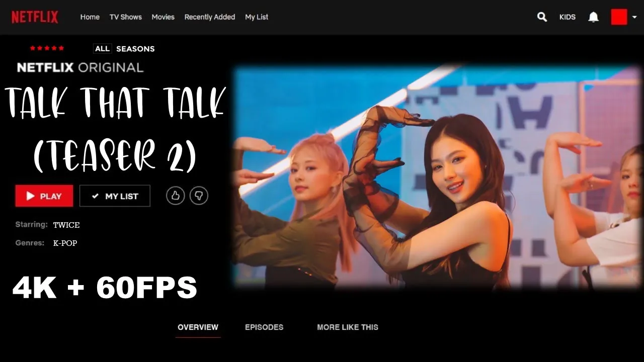644x362 pixels.
Task: Rate with thumbs down icon
Action: [199, 196]
